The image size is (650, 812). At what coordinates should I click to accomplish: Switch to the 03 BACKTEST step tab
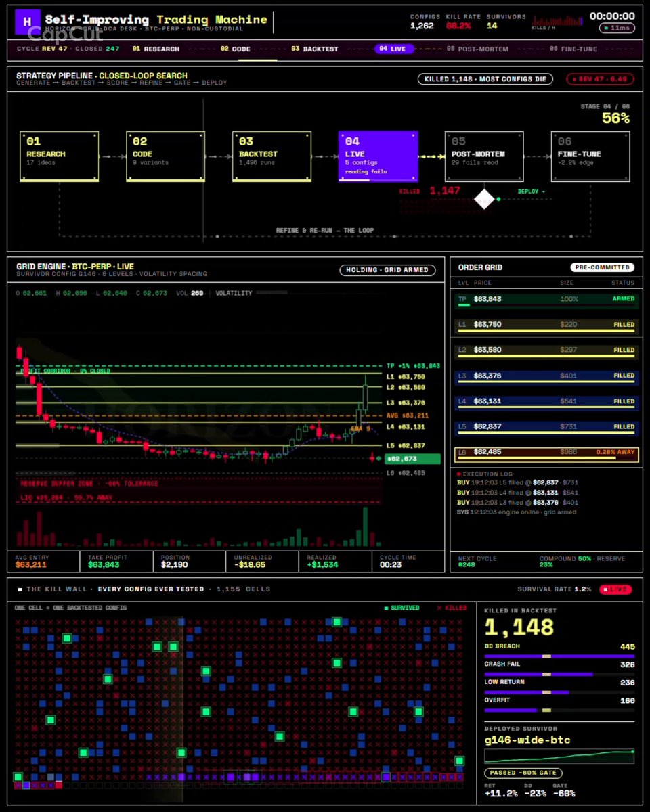315,49
